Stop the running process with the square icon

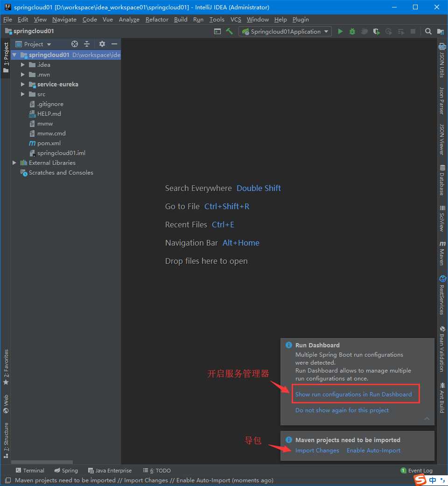click(x=413, y=31)
